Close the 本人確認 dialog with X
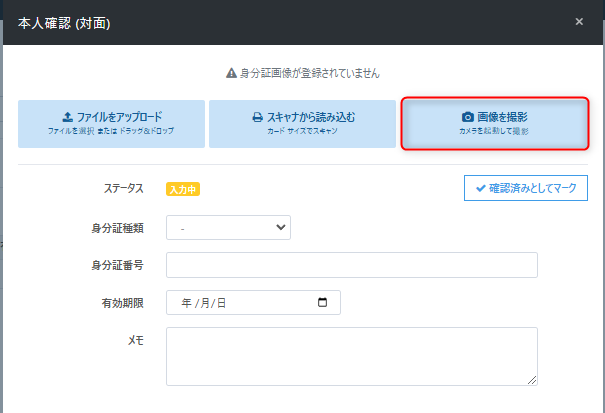605x413 pixels. pos(579,21)
